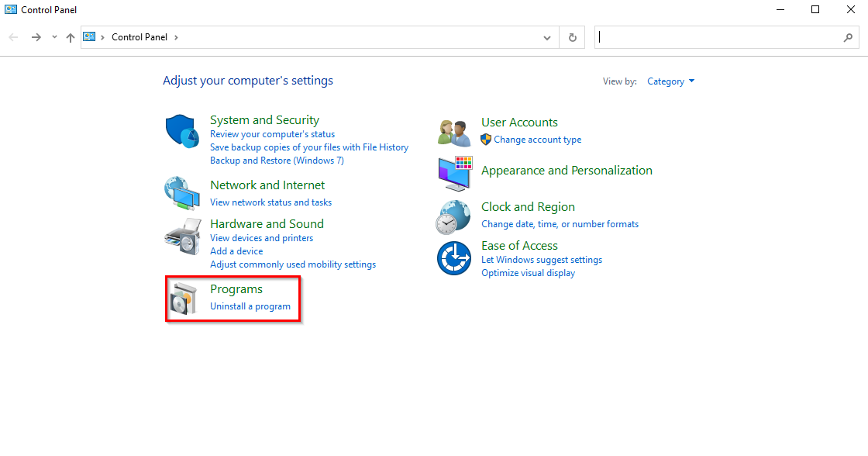Click the Control Panel breadcrumb item

139,37
